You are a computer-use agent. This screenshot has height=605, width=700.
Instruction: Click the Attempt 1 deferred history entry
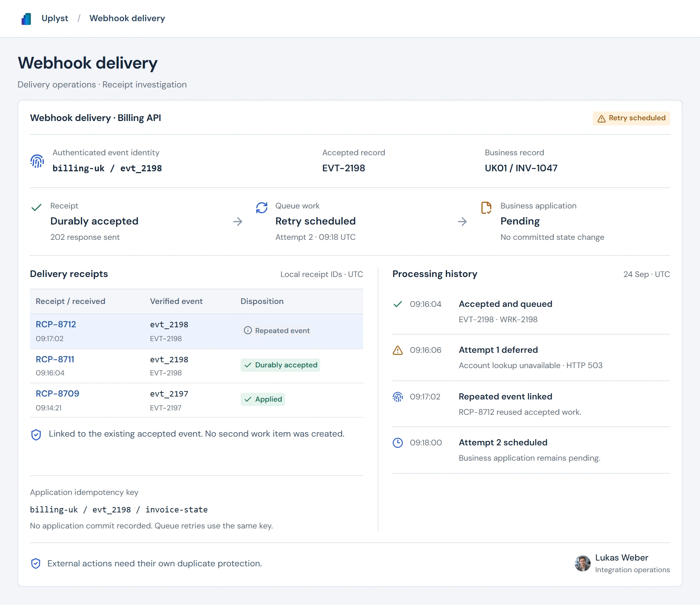click(531, 358)
